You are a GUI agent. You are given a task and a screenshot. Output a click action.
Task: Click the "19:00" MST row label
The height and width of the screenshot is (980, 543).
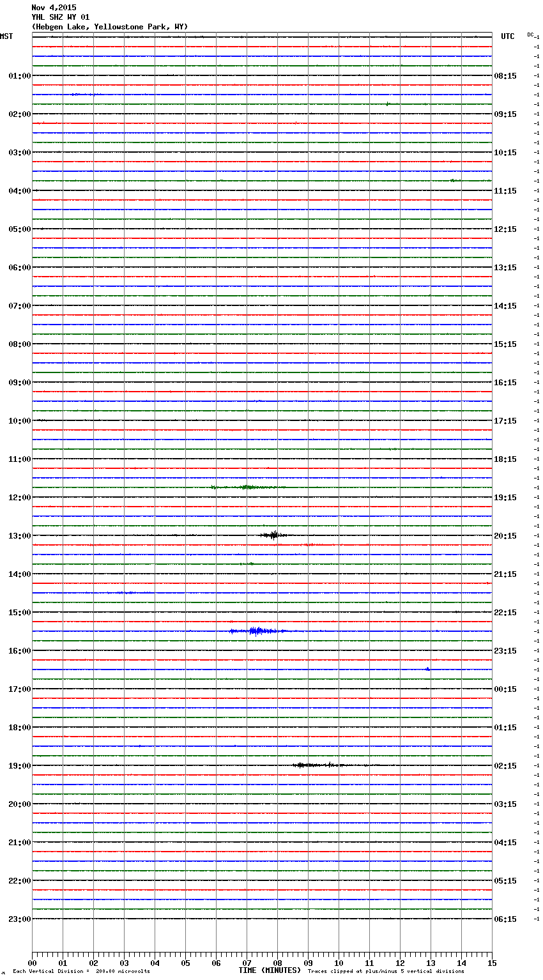click(20, 766)
